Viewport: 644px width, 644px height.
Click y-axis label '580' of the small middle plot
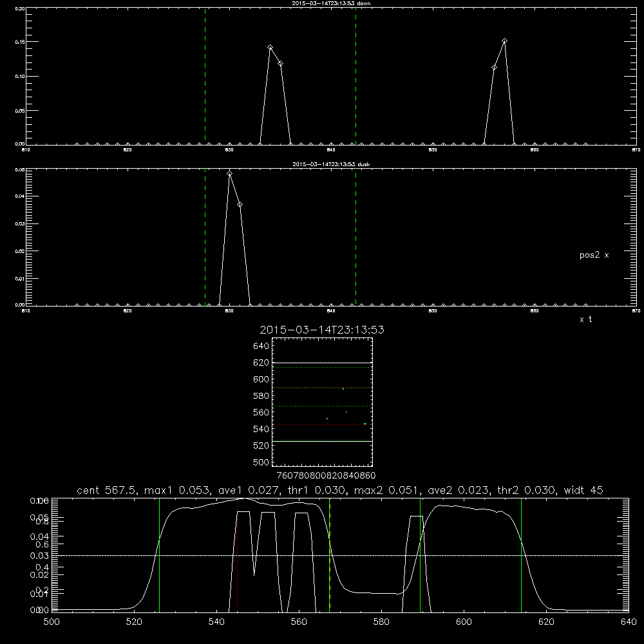point(261,396)
